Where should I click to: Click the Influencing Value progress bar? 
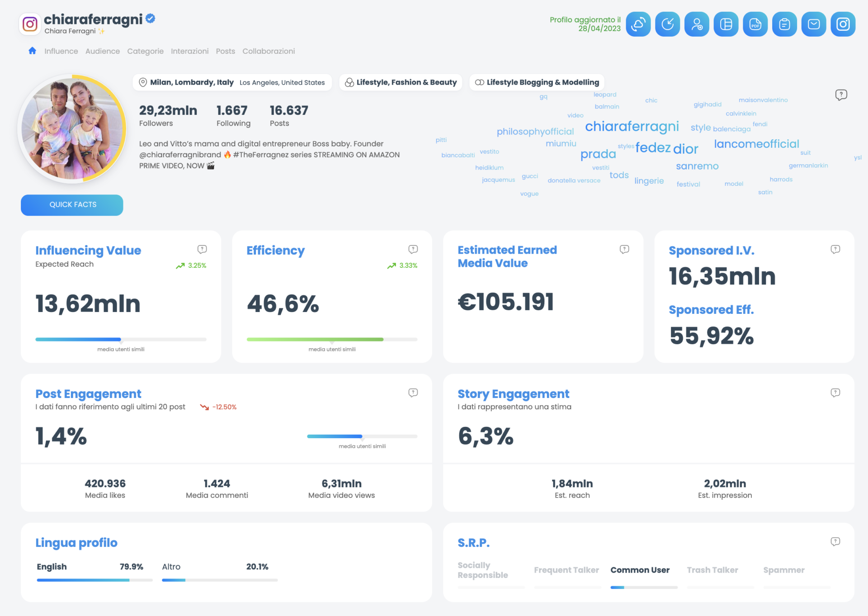pyautogui.click(x=121, y=339)
